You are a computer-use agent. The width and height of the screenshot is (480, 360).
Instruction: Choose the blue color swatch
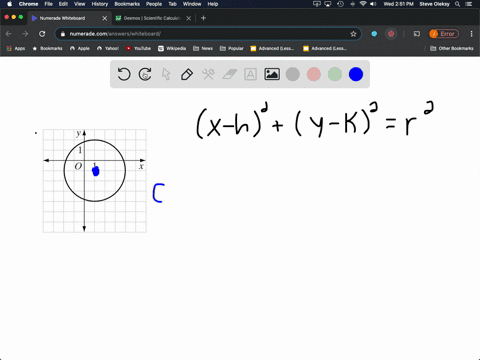click(x=356, y=74)
